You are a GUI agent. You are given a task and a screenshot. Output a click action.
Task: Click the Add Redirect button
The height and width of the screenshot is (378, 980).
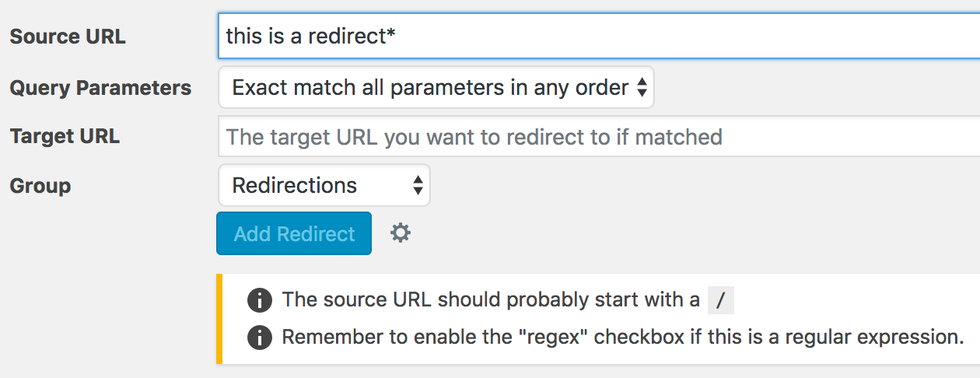click(x=294, y=233)
